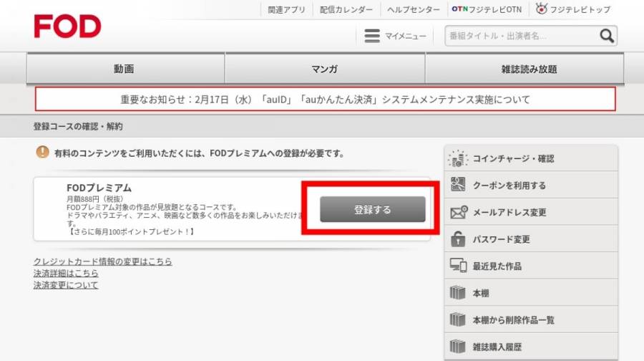Open 決済変更について link
This screenshot has height=361, width=644.
coord(66,285)
